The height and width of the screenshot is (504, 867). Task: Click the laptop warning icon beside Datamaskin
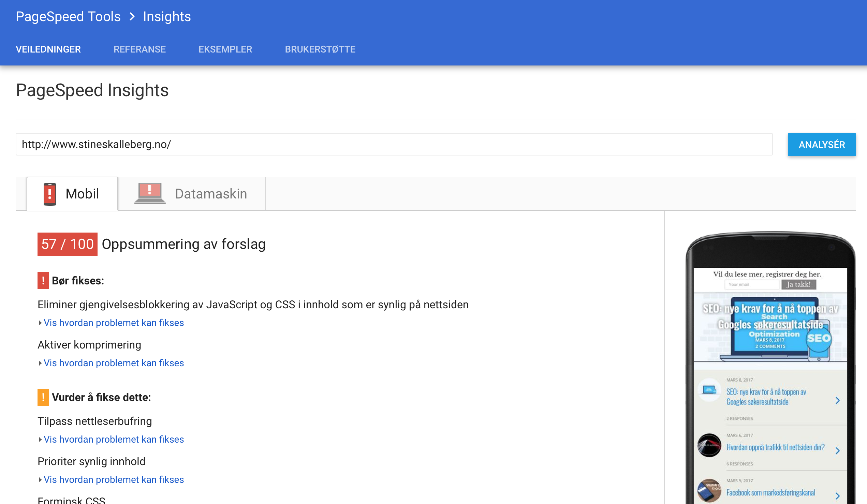pyautogui.click(x=150, y=193)
